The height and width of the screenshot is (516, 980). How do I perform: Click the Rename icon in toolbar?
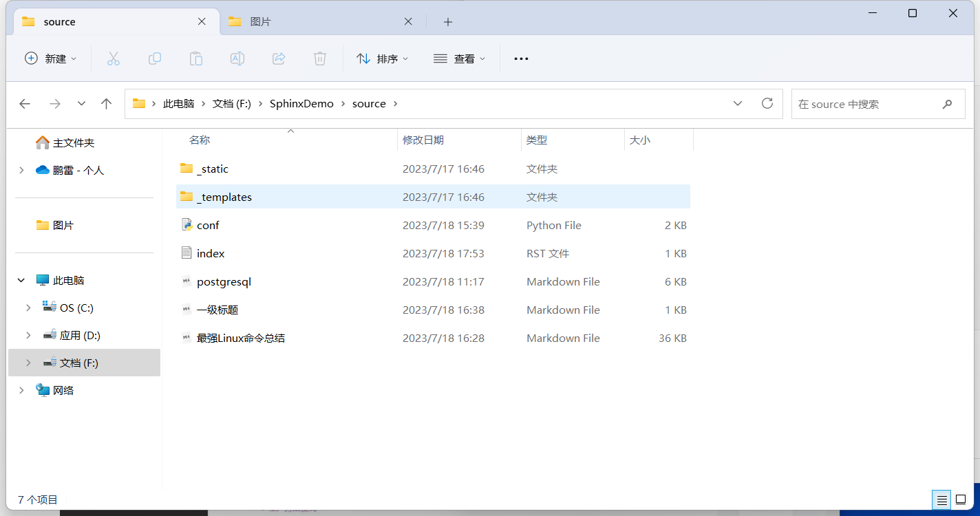(237, 58)
